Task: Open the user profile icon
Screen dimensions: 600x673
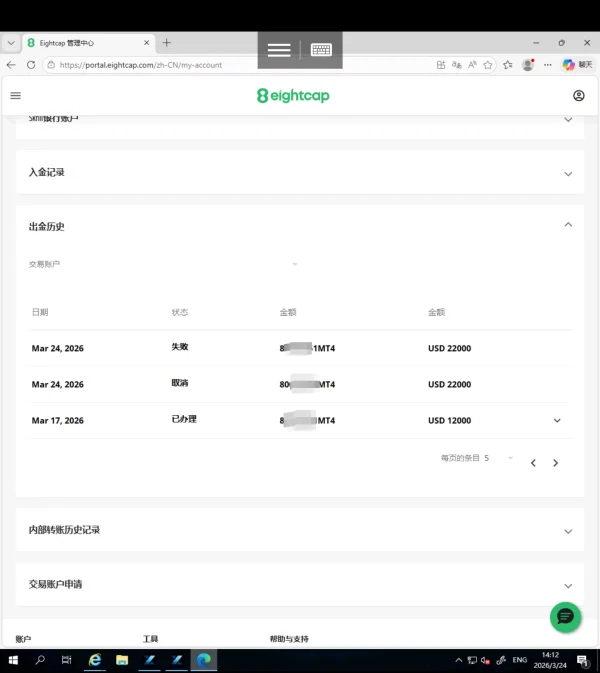Action: (579, 95)
